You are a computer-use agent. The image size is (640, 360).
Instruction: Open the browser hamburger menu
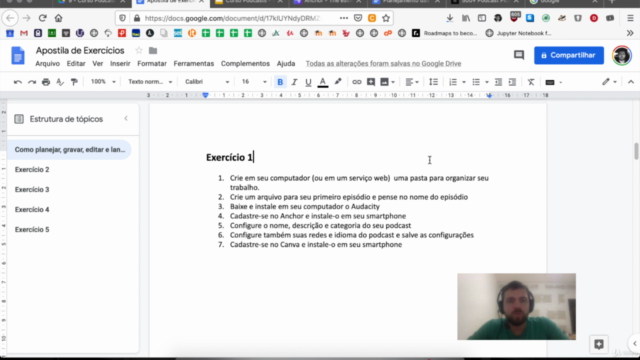pos(630,18)
